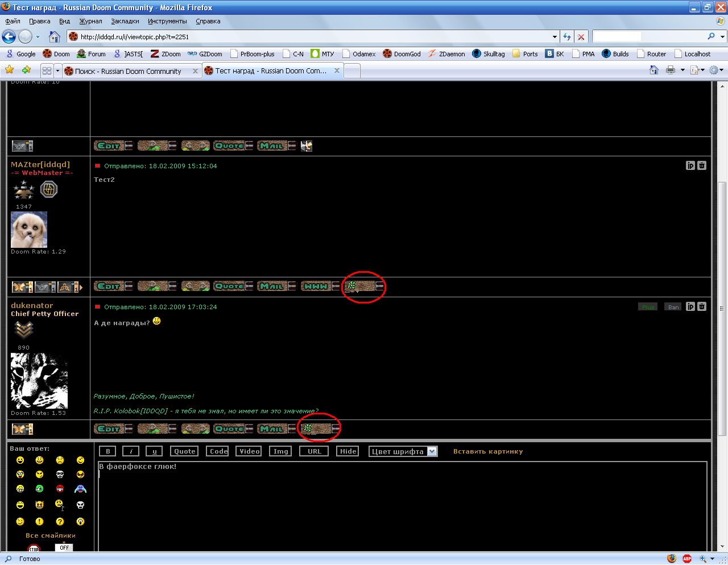Click the WWW button under MAZter's post
Screen dimensions: 728x565
[316, 286]
